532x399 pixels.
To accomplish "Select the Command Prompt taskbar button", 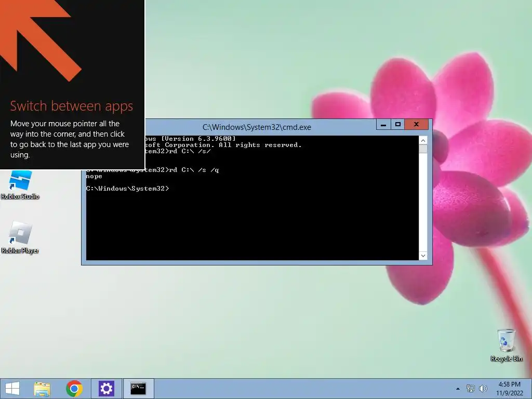I will point(138,389).
